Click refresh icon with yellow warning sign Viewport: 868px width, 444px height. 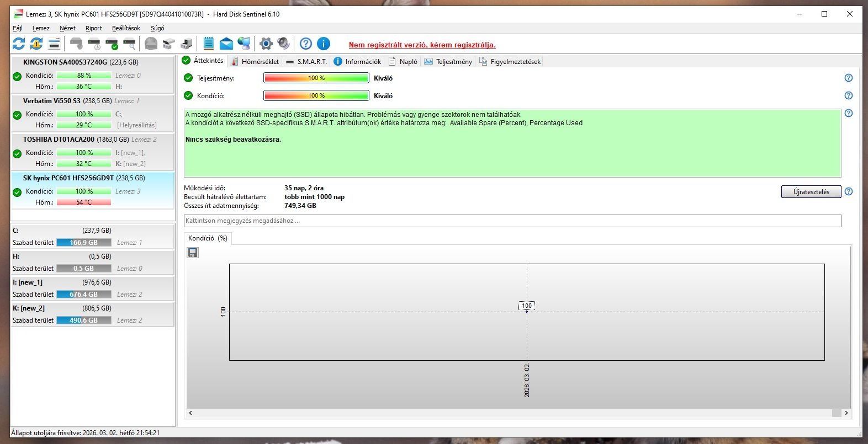click(x=36, y=44)
